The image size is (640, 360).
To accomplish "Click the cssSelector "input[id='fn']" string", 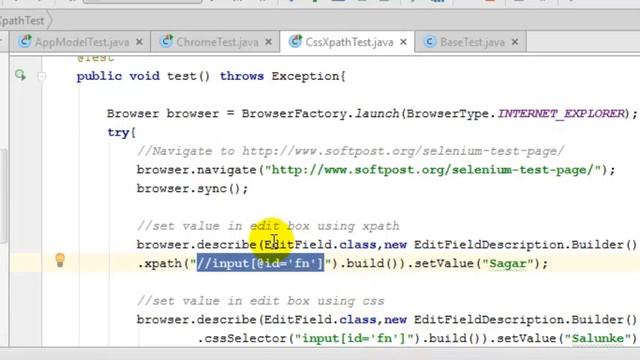I will point(355,338).
